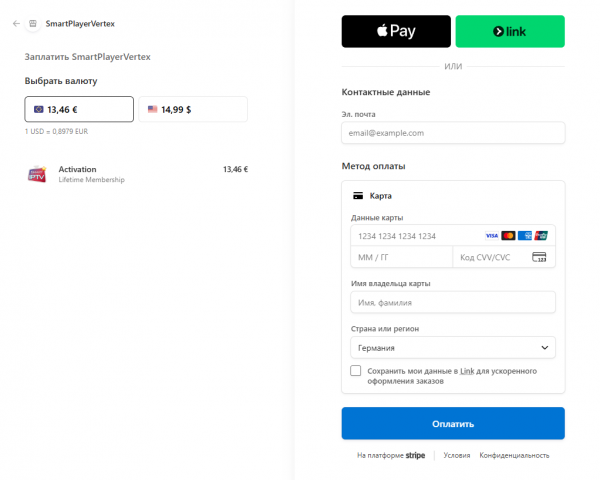Click the UnionPay logo icon

tap(541, 236)
